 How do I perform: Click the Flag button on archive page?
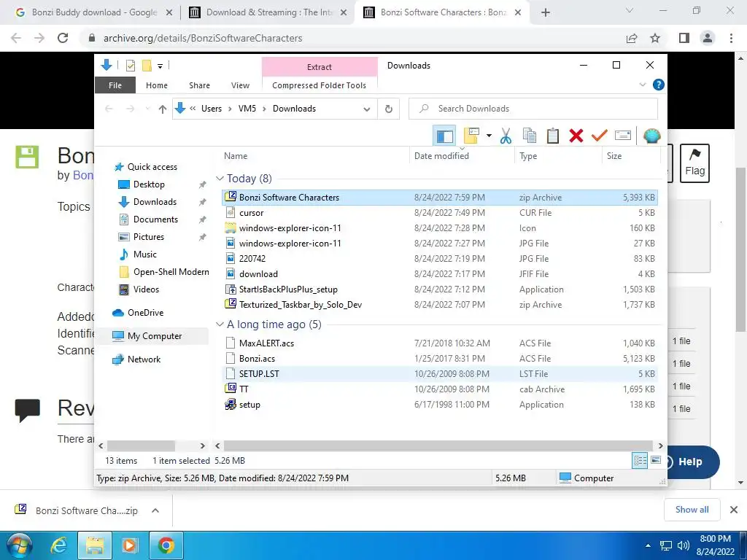(x=694, y=163)
